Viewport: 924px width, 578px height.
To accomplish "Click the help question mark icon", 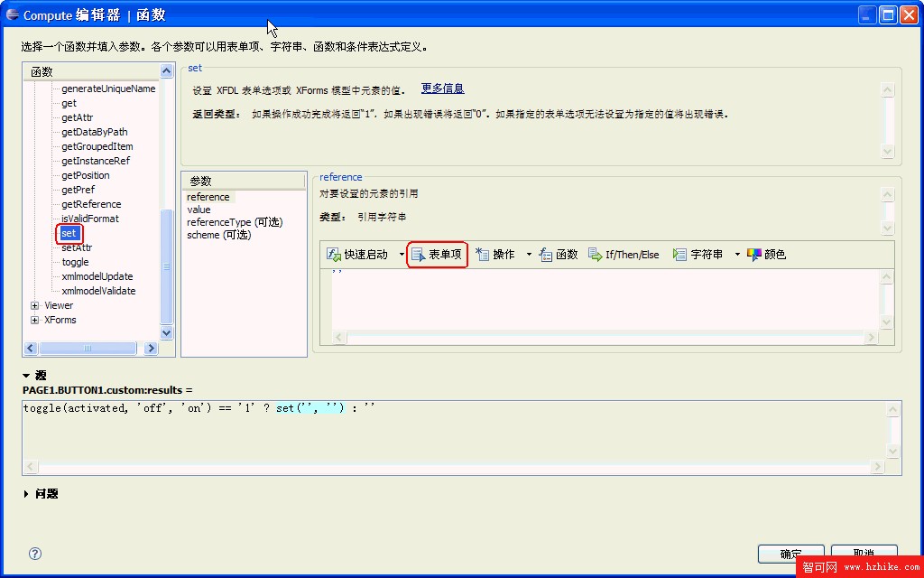I will (x=33, y=554).
